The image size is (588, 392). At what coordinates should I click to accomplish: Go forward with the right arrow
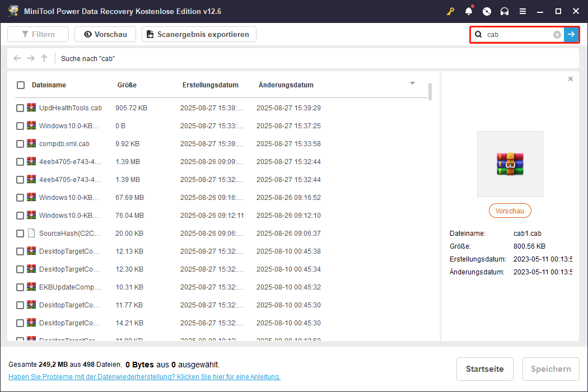31,58
